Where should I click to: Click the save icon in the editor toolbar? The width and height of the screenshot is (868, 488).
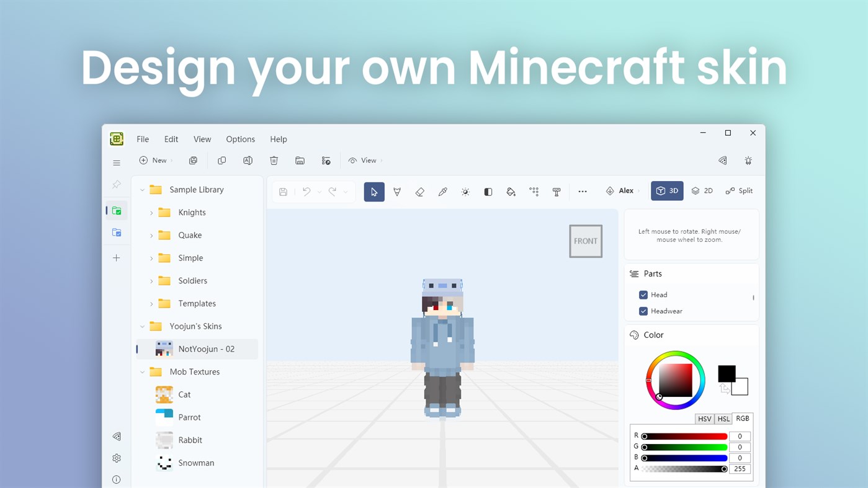click(283, 192)
